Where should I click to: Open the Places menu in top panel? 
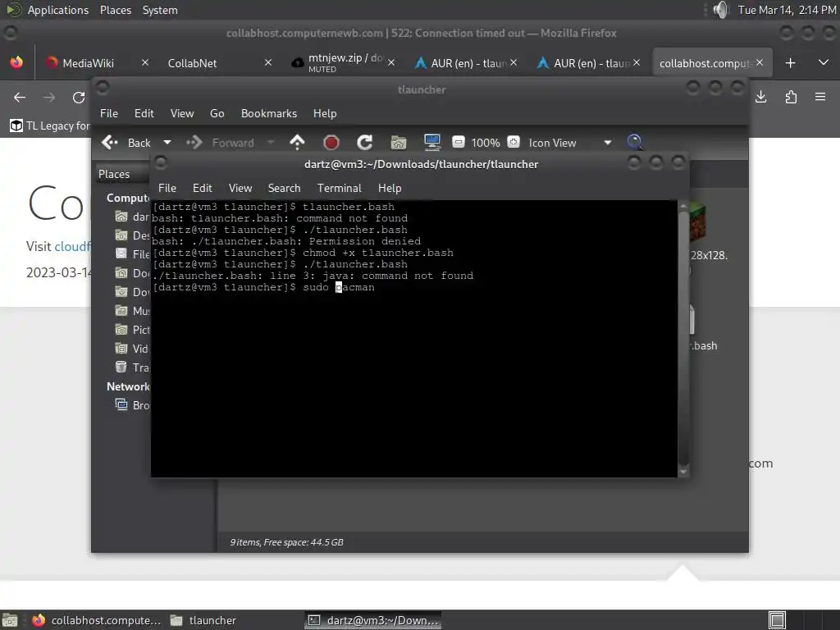pyautogui.click(x=115, y=10)
